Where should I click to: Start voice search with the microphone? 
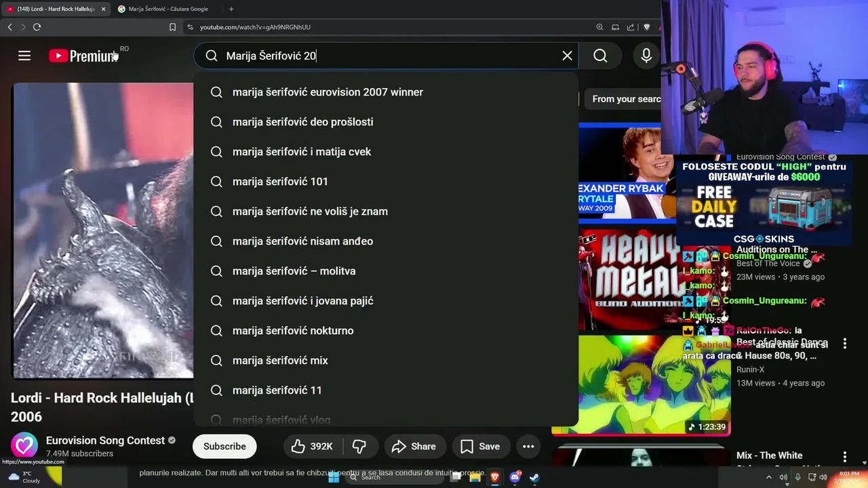646,56
